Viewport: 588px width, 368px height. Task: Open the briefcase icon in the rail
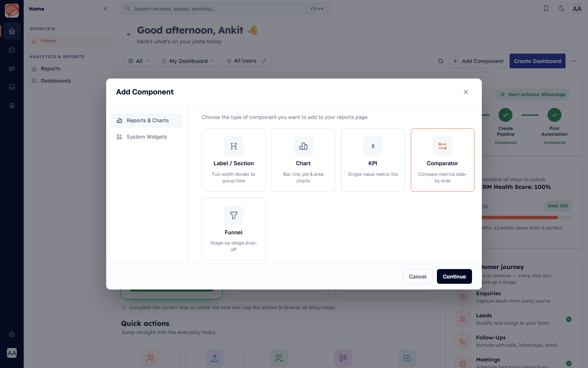[12, 50]
